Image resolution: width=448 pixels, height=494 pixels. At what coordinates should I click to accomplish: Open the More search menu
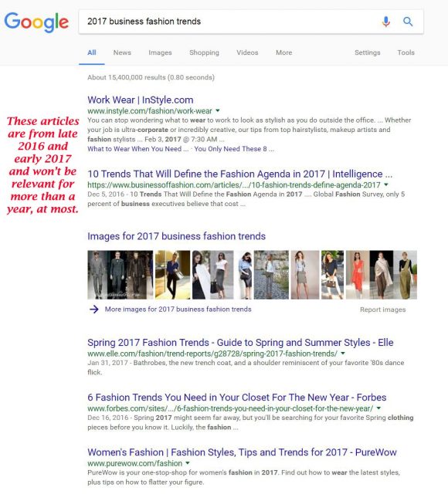point(283,52)
